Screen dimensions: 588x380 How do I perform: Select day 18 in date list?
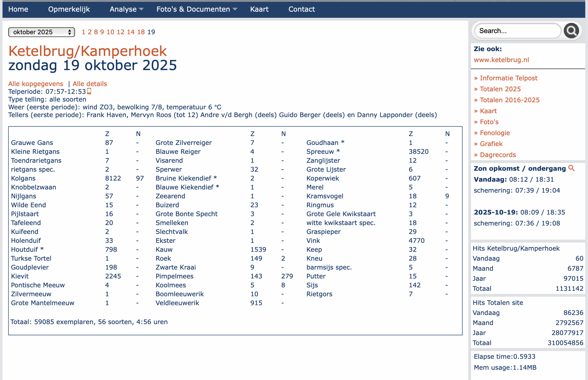(x=141, y=32)
